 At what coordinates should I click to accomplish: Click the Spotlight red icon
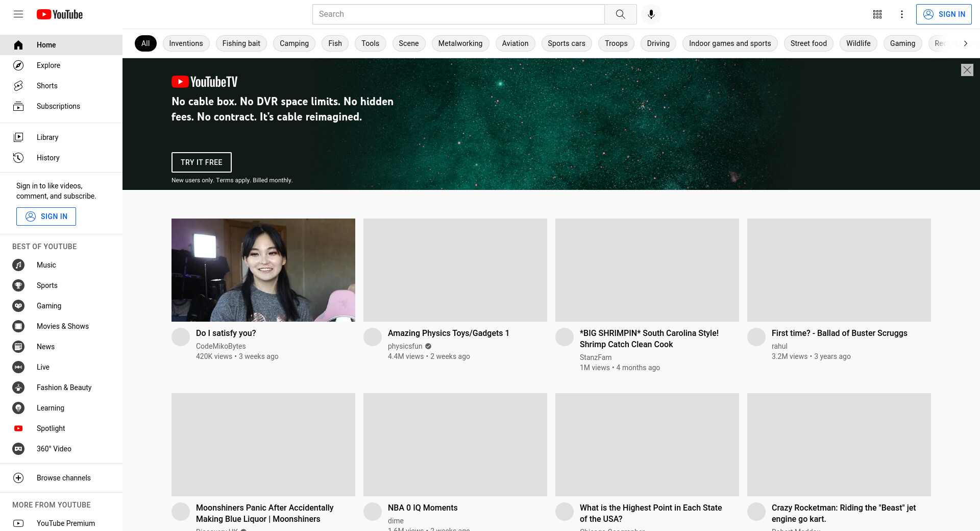pos(18,428)
